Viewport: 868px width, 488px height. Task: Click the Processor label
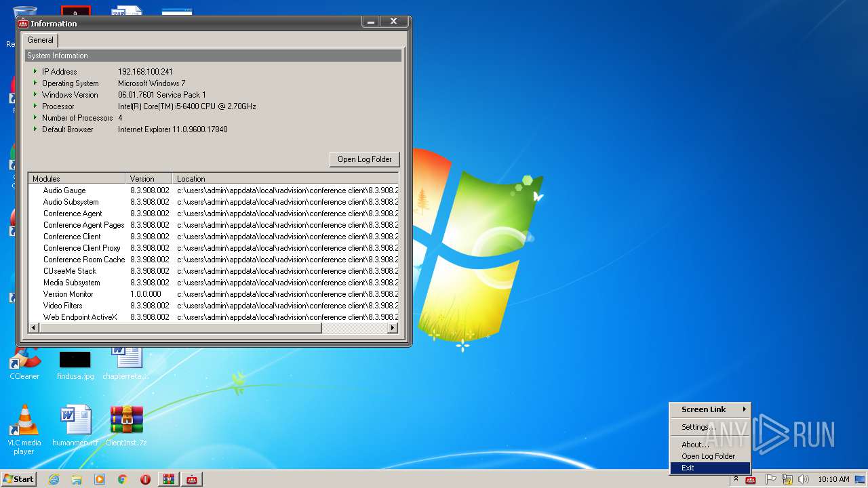click(x=58, y=106)
